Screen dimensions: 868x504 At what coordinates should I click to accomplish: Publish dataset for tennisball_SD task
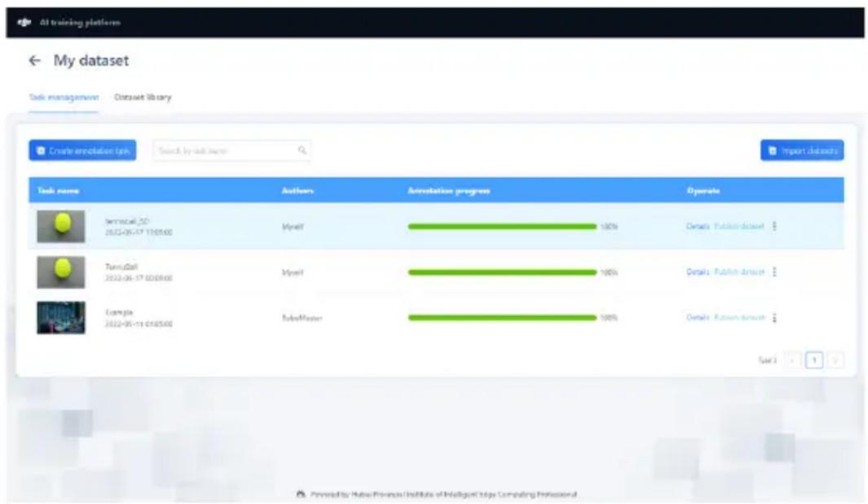coord(739,226)
